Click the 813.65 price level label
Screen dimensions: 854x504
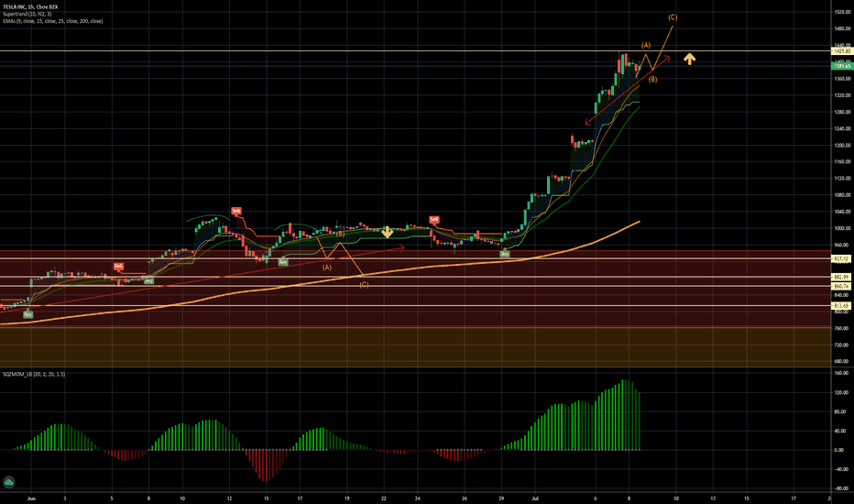click(x=843, y=306)
